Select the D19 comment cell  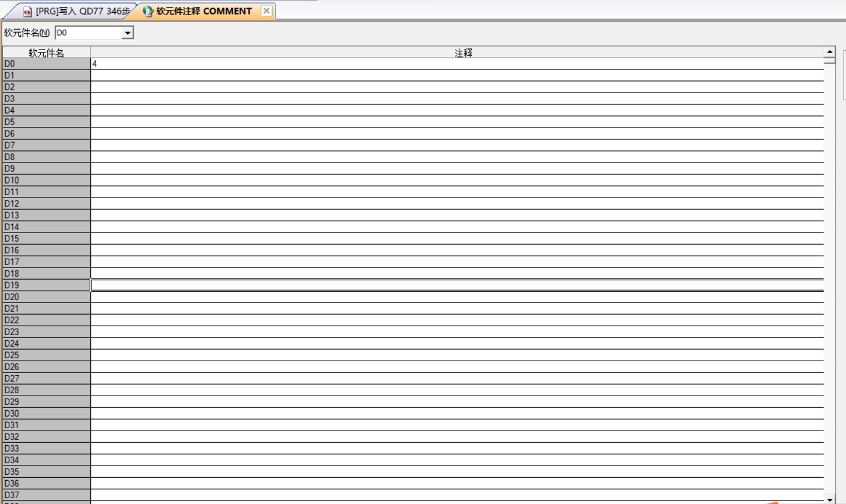click(457, 285)
